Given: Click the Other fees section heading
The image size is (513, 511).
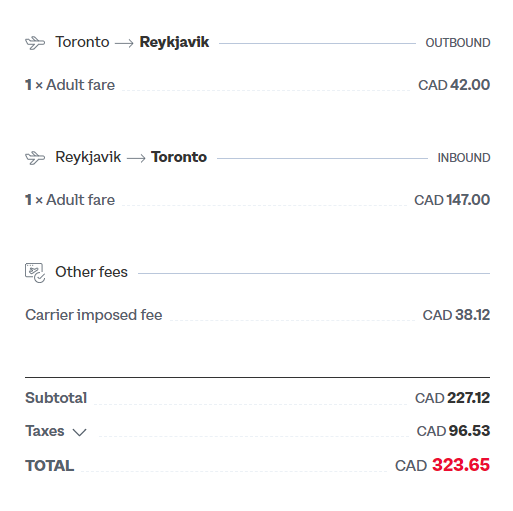Looking at the screenshot, I should point(91,272).
